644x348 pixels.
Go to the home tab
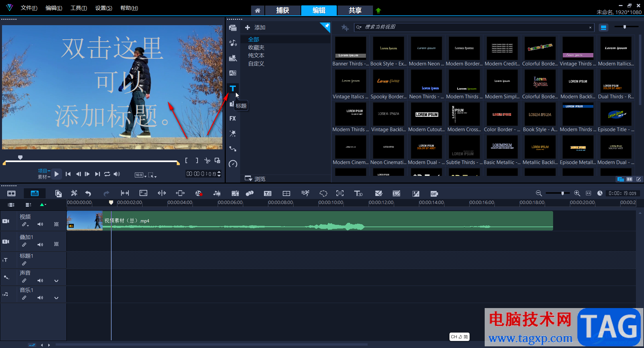click(257, 10)
